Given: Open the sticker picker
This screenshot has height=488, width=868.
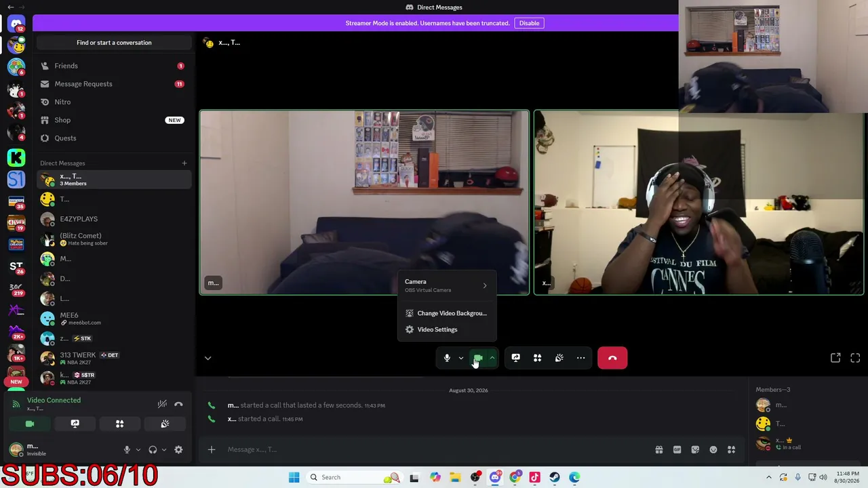Looking at the screenshot, I should (695, 449).
